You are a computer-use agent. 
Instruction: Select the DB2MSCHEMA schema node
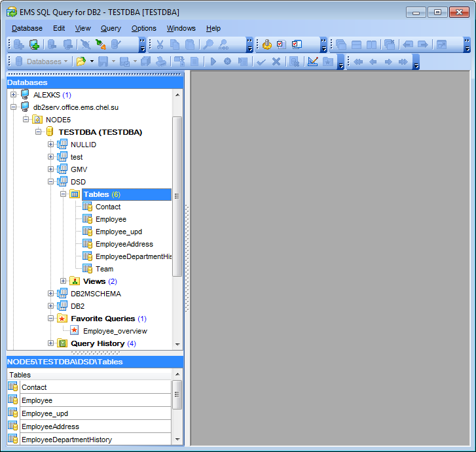[96, 294]
